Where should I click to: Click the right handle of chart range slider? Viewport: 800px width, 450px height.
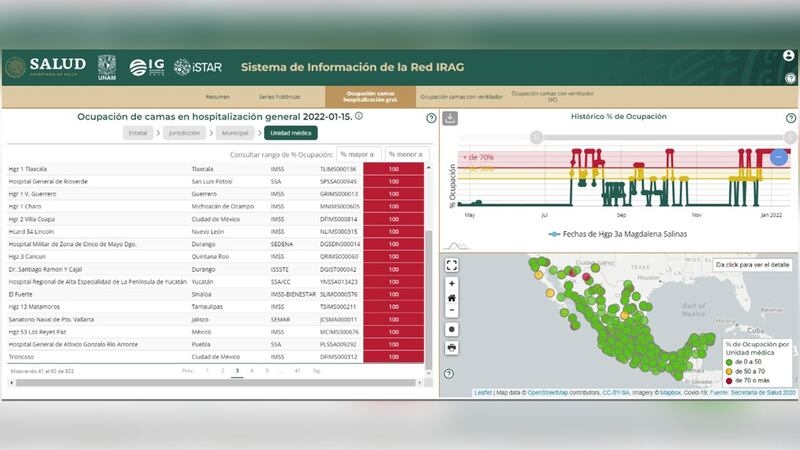(x=790, y=137)
